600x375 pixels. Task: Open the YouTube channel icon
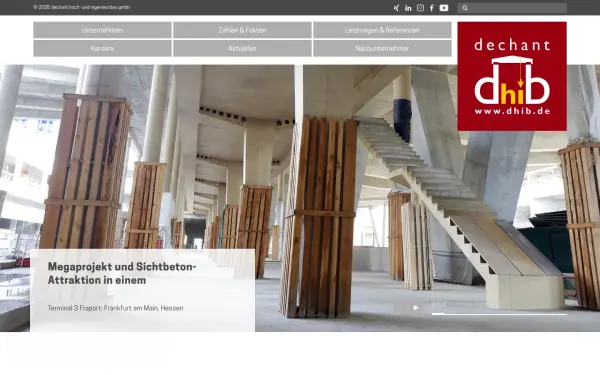[x=444, y=8]
